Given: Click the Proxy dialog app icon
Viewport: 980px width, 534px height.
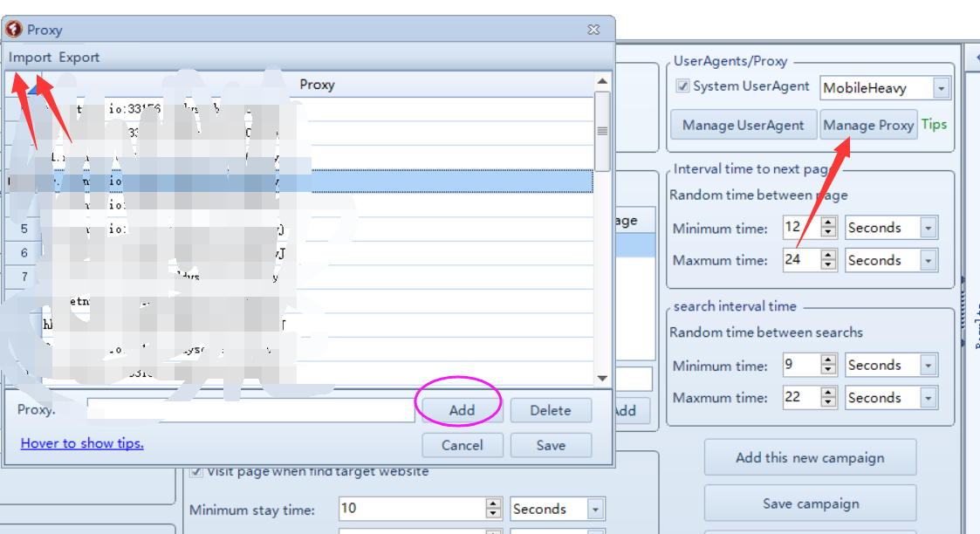Looking at the screenshot, I should pos(14,30).
